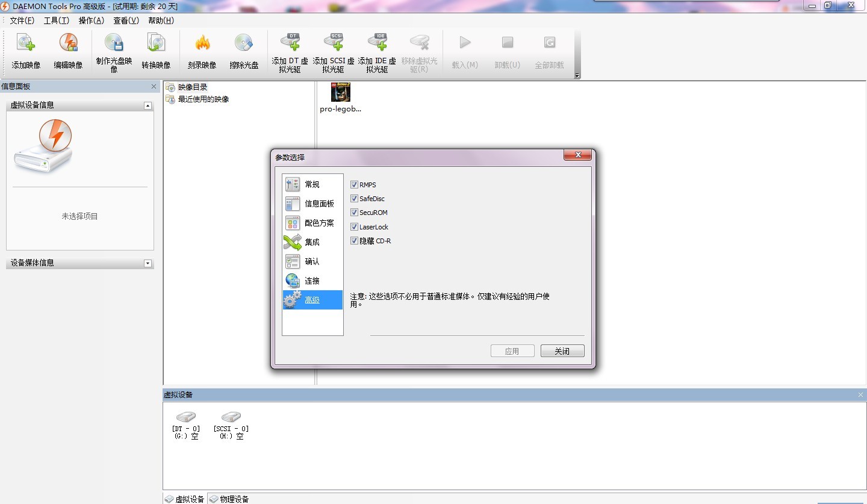Click the 添加映像 (Add Image) toolbar icon
Image resolution: width=867 pixels, height=504 pixels.
point(26,43)
